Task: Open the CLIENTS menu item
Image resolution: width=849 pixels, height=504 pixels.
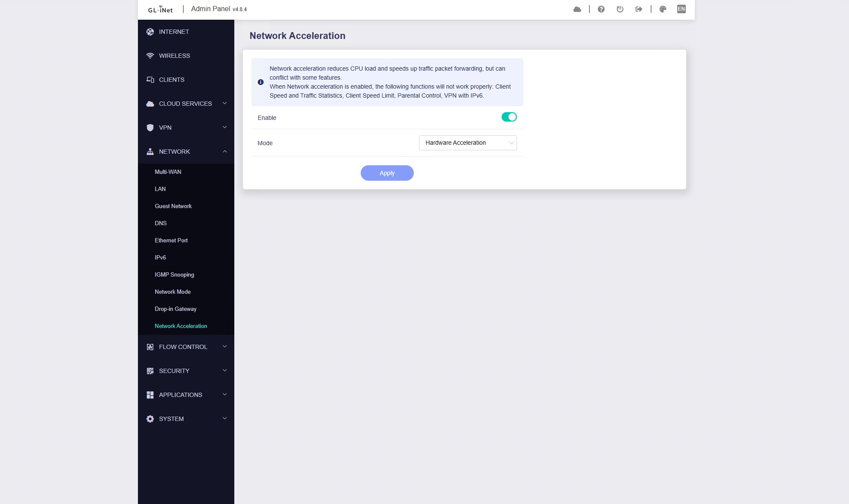Action: coord(171,80)
